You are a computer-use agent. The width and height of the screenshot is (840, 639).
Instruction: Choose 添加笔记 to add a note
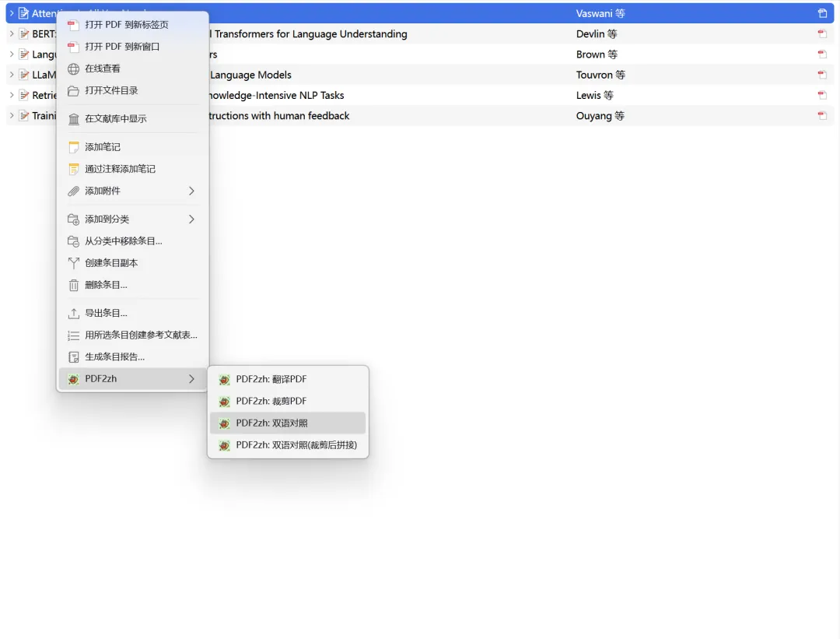click(132, 147)
